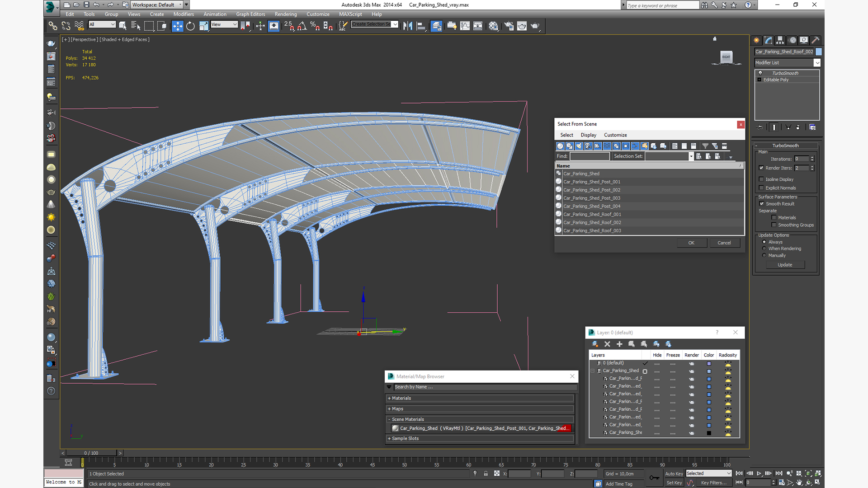Click the Mirror tool icon
868x488 pixels.
point(407,26)
